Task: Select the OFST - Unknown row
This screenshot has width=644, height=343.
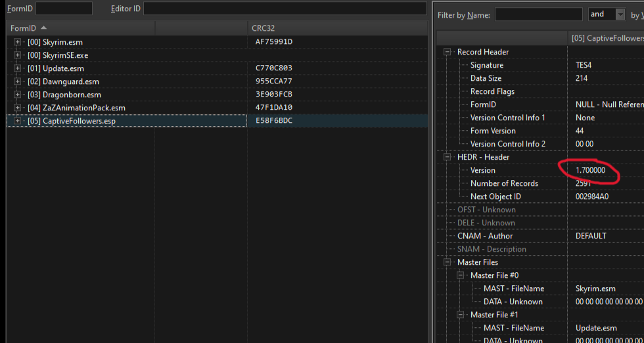Action: [x=540, y=210]
